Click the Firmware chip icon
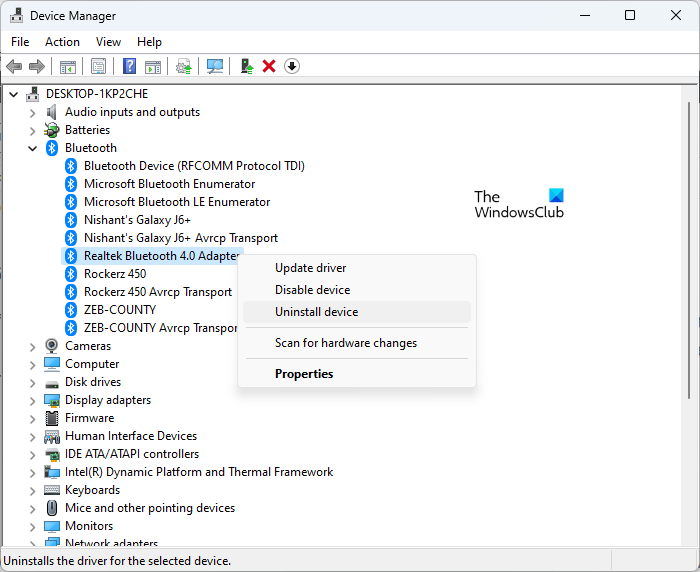The width and height of the screenshot is (700, 572). click(x=52, y=418)
